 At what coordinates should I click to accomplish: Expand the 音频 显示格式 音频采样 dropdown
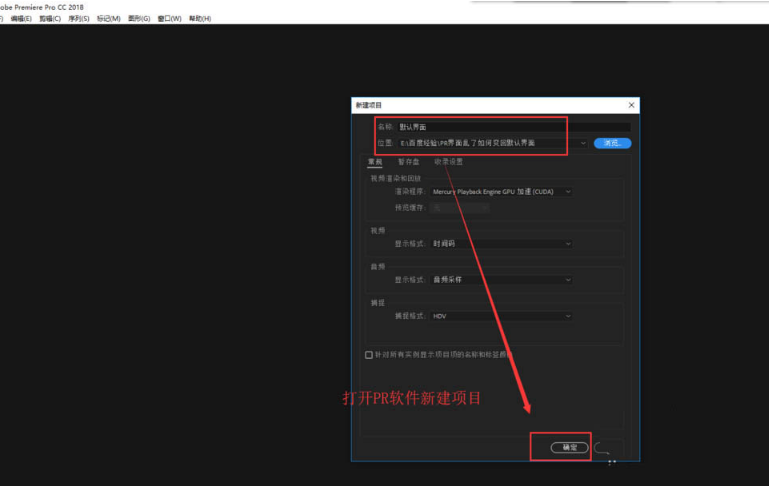(501, 280)
